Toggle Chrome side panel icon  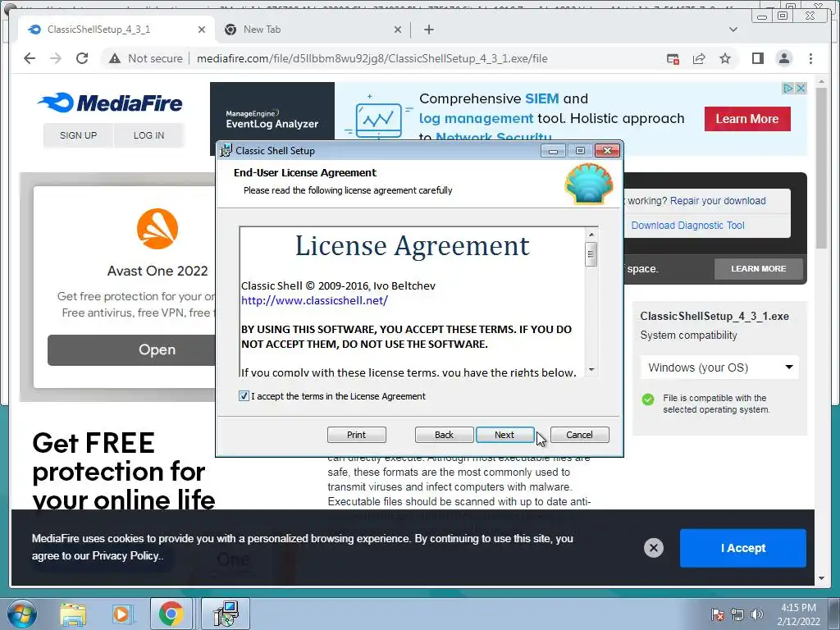tap(757, 58)
